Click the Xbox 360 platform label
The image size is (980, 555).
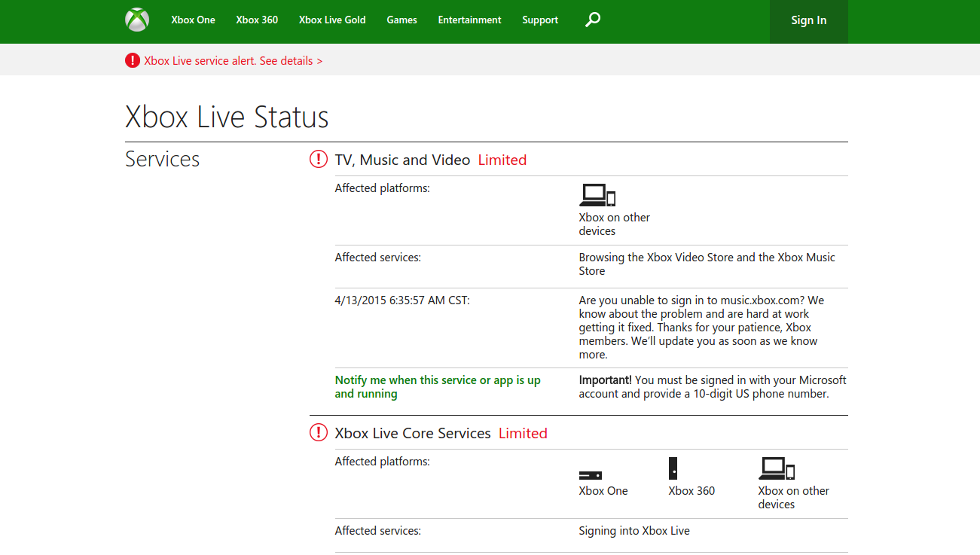tap(691, 491)
